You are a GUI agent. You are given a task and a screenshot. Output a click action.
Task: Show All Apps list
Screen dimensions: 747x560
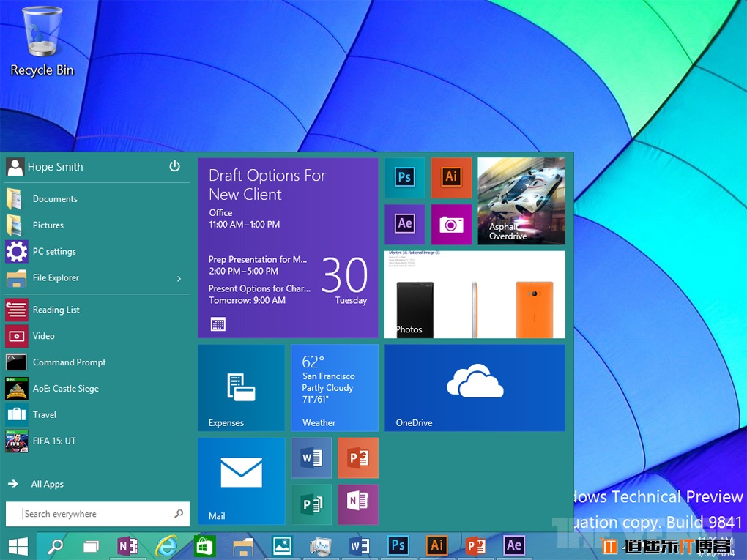tap(36, 484)
